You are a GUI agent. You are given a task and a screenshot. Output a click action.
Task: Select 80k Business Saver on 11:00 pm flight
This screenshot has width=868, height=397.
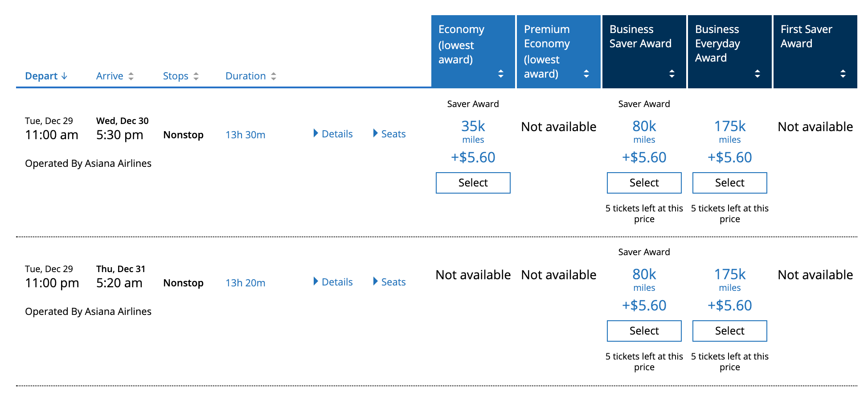pyautogui.click(x=644, y=331)
